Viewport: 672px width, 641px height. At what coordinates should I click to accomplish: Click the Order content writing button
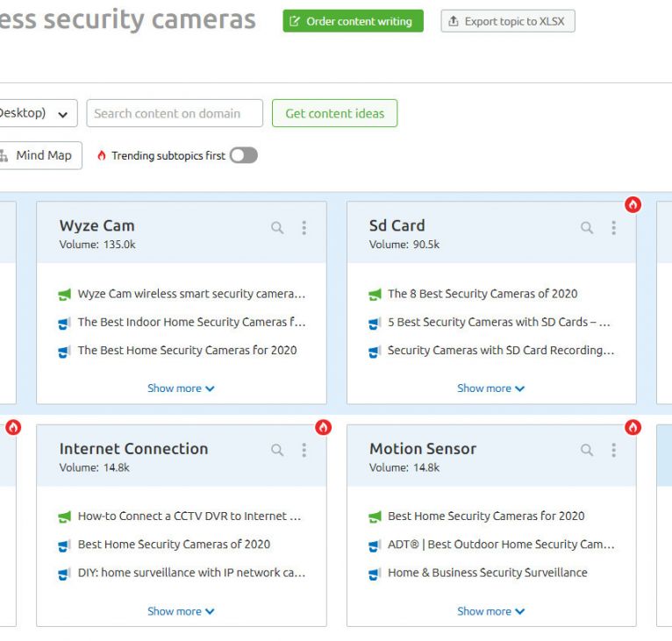tap(353, 21)
